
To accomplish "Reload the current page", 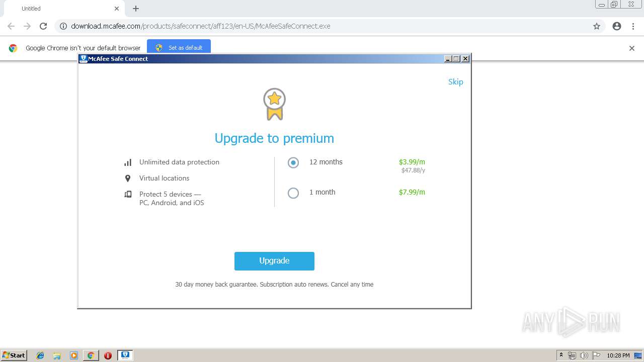I will [43, 26].
